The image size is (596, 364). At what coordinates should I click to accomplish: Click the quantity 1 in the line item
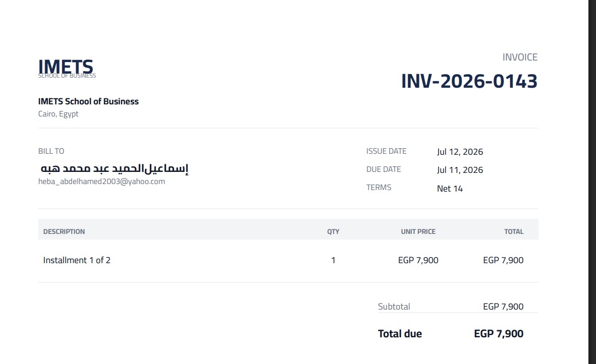click(x=333, y=260)
